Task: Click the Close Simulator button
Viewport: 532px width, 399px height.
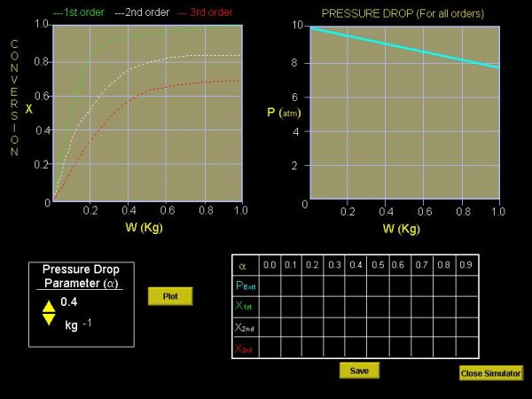Action: (x=490, y=373)
